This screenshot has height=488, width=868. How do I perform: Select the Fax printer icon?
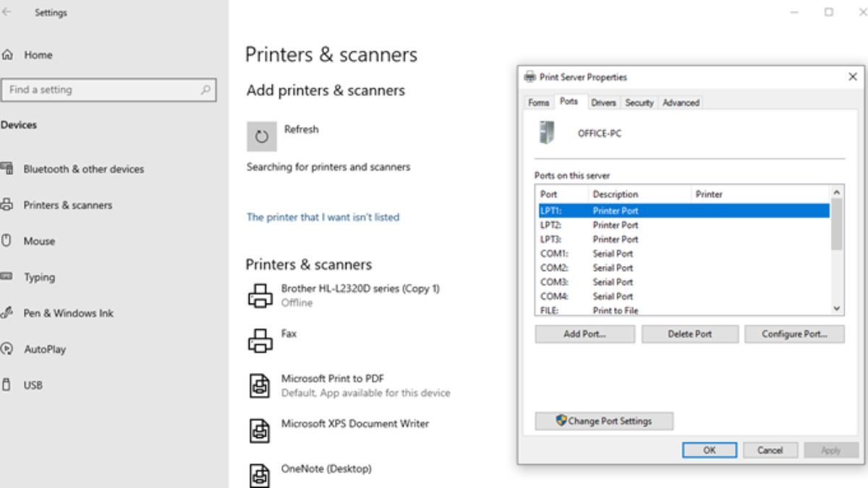260,340
